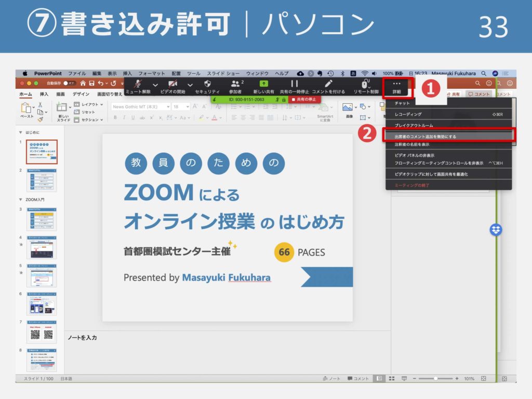Fit slide to window icon

click(x=484, y=378)
